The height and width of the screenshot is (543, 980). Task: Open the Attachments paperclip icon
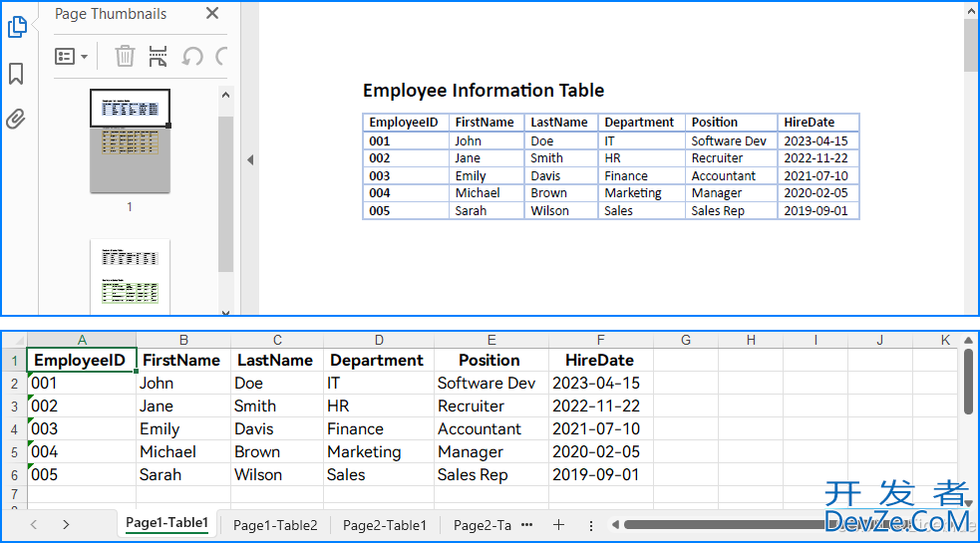point(16,119)
